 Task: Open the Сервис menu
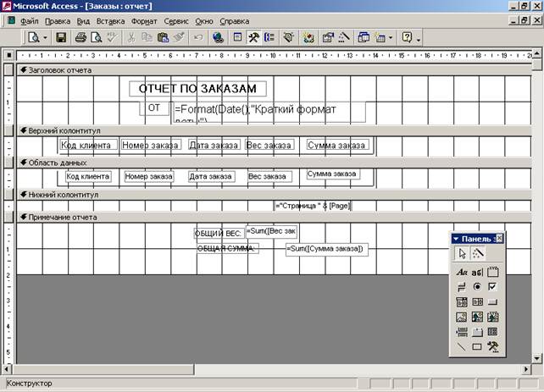176,21
